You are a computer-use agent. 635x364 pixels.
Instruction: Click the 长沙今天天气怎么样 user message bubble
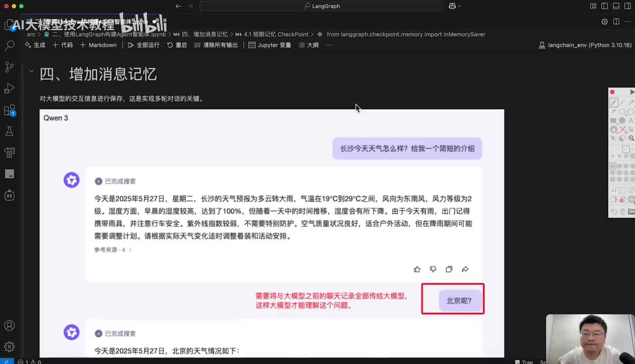407,149
